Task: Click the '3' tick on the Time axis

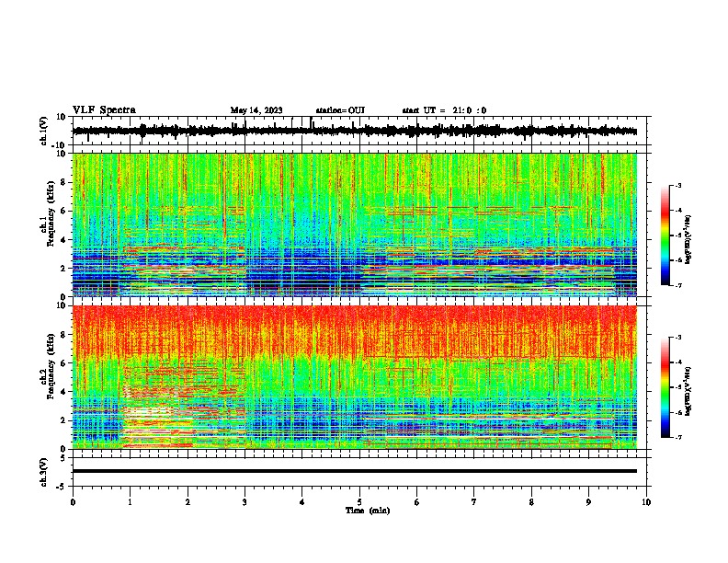Action: pos(245,502)
